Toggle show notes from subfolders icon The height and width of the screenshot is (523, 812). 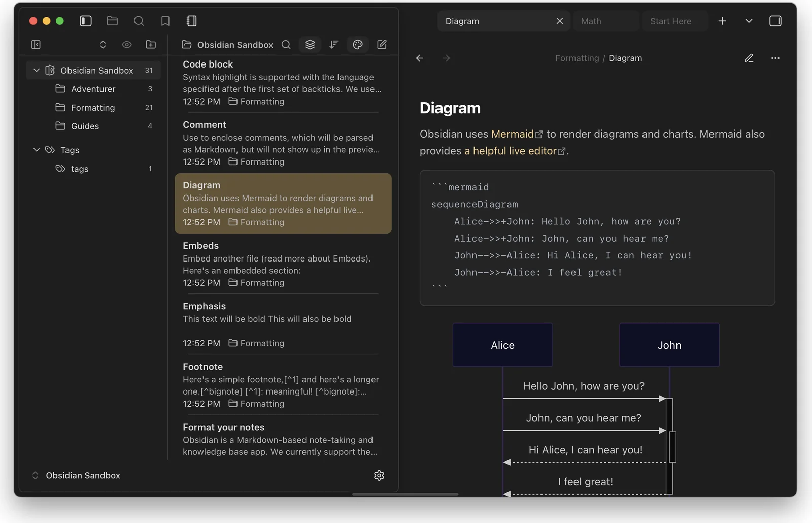coord(310,45)
